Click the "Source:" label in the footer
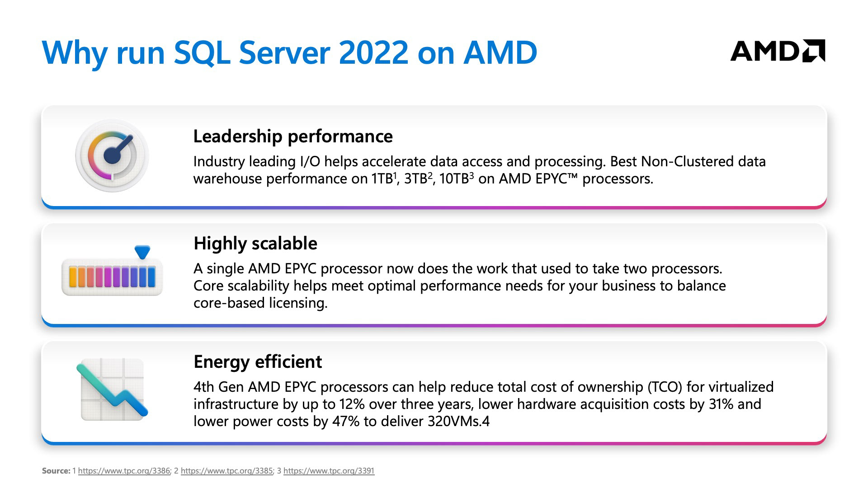Screen dimensions: 868x488 coord(56,471)
